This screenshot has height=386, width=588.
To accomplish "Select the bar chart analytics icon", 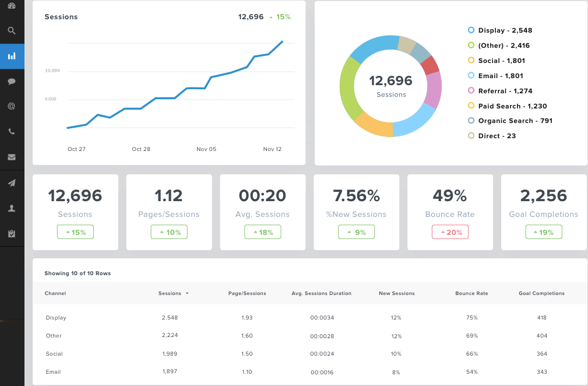I will [12, 57].
